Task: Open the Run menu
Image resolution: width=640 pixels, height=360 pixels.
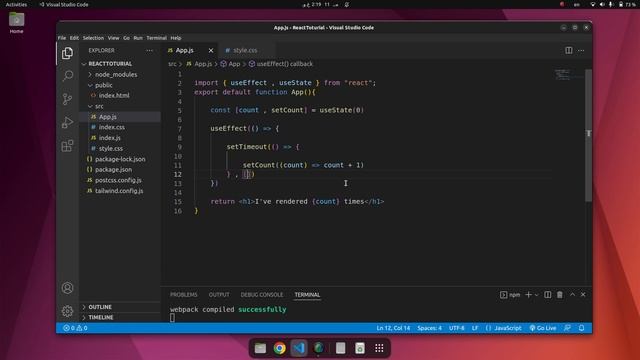Action: [x=138, y=38]
